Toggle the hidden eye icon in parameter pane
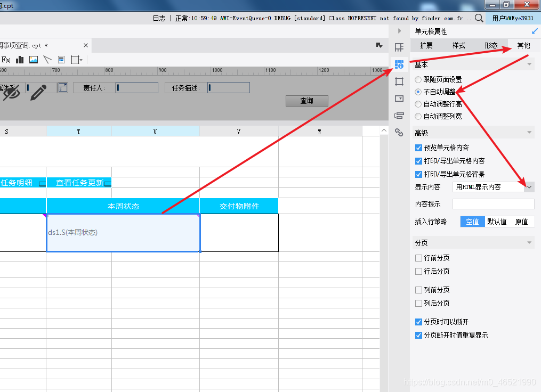Image resolution: width=541 pixels, height=392 pixels. tap(11, 93)
